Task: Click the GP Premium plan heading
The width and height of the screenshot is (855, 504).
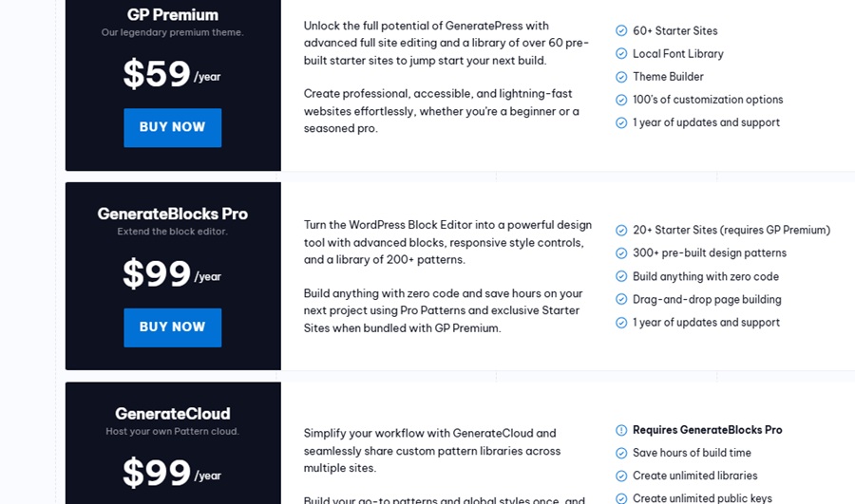Action: pos(172,15)
